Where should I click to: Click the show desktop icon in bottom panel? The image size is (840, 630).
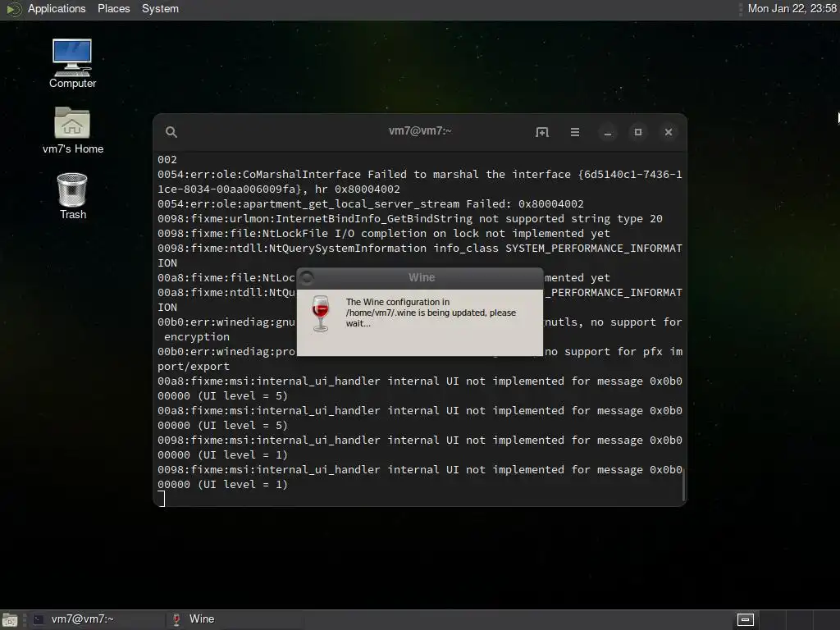10,620
